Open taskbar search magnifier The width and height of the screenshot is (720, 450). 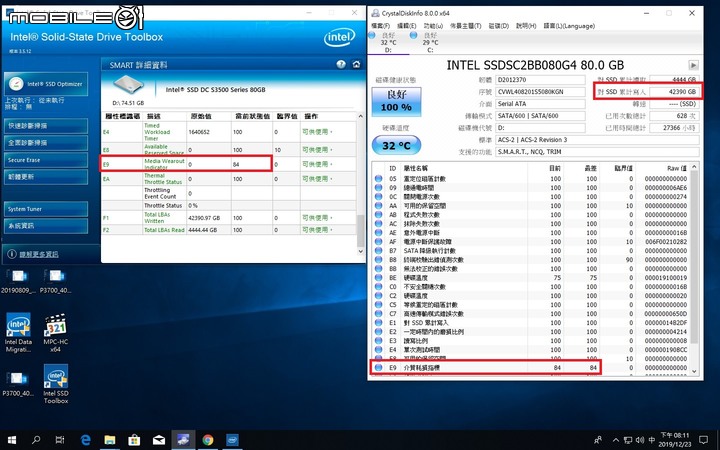click(36, 440)
